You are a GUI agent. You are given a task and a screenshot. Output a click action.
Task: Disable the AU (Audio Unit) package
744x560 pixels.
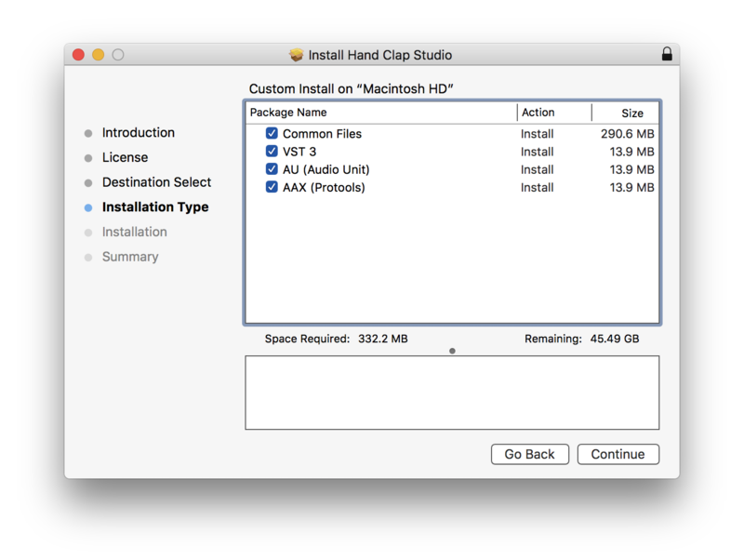[x=272, y=169]
